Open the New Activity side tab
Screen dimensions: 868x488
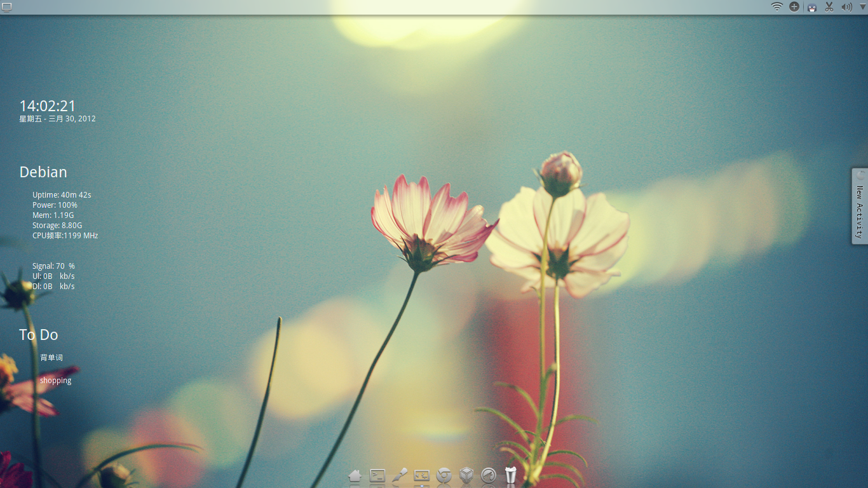click(x=860, y=206)
